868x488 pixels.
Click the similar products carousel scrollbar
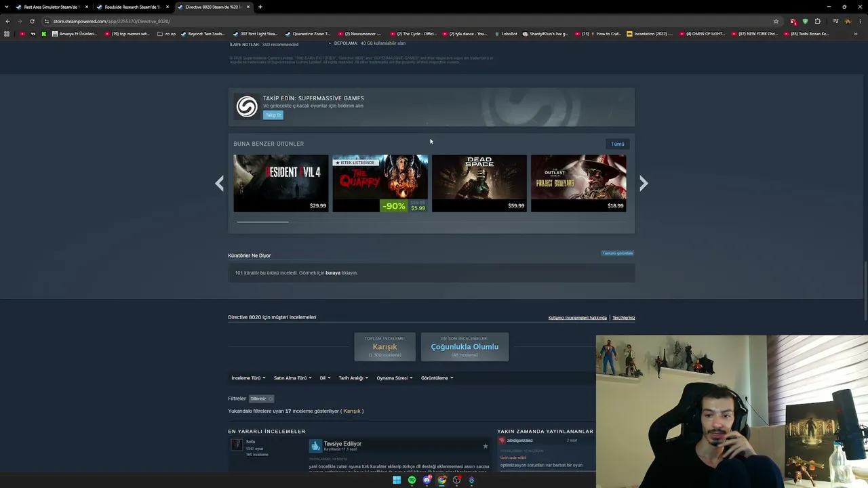point(262,222)
